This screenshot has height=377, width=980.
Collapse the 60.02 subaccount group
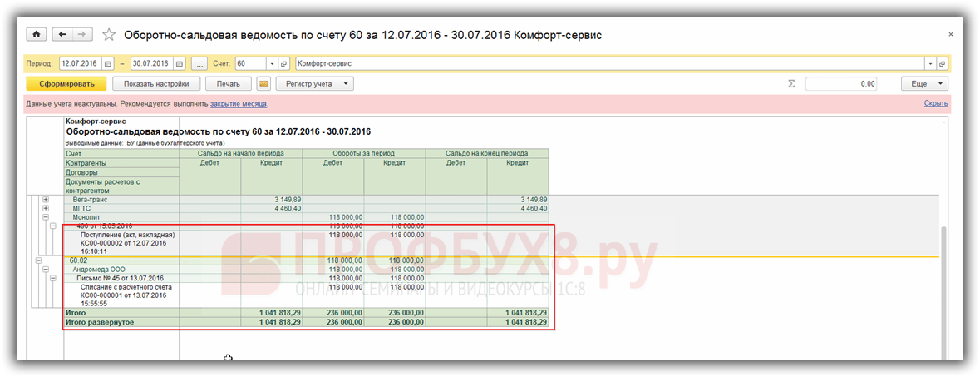tap(39, 260)
